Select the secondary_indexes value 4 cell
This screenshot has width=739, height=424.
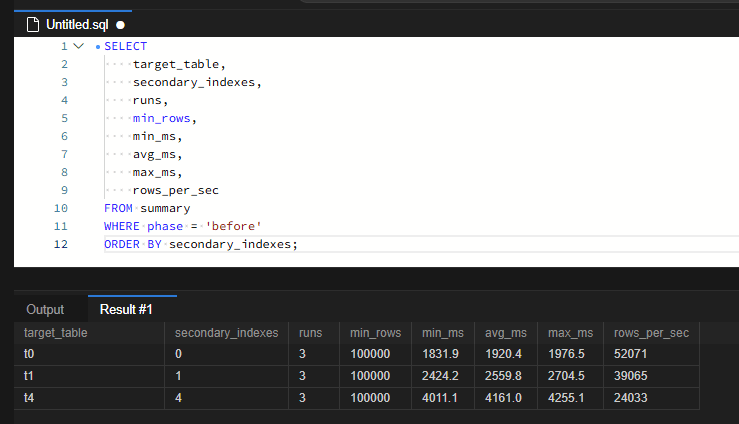click(227, 398)
